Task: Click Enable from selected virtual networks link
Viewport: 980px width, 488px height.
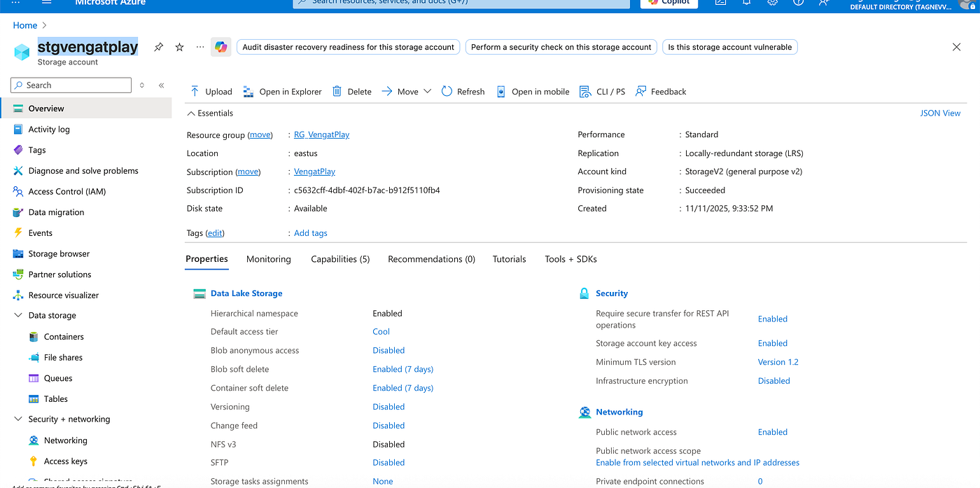Action: [697, 463]
